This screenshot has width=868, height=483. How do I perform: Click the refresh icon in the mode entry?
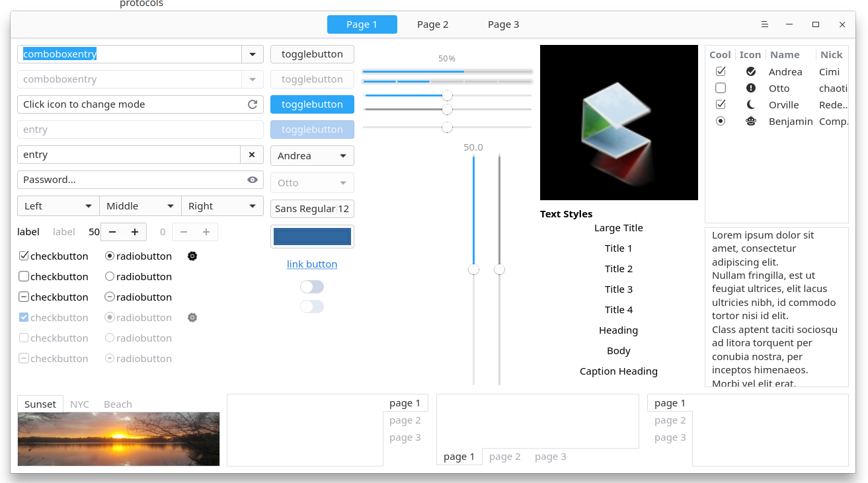coord(253,104)
